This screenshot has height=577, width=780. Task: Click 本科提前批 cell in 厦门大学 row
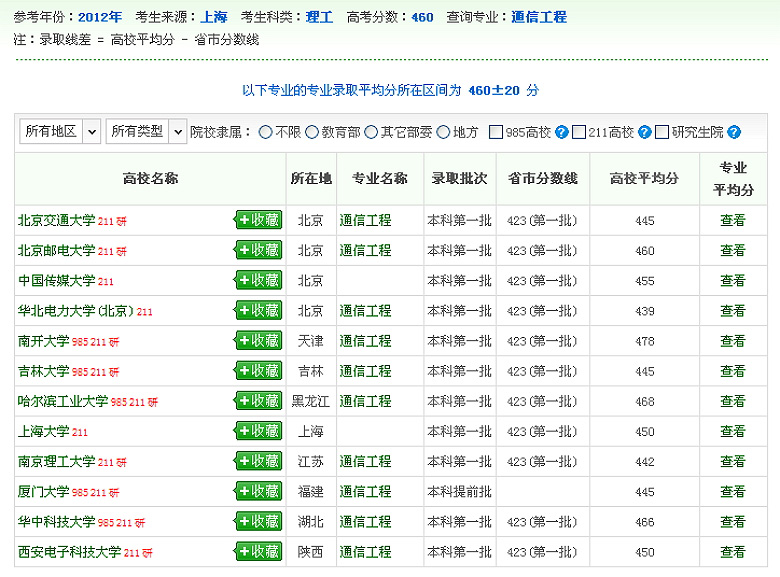pyautogui.click(x=459, y=492)
